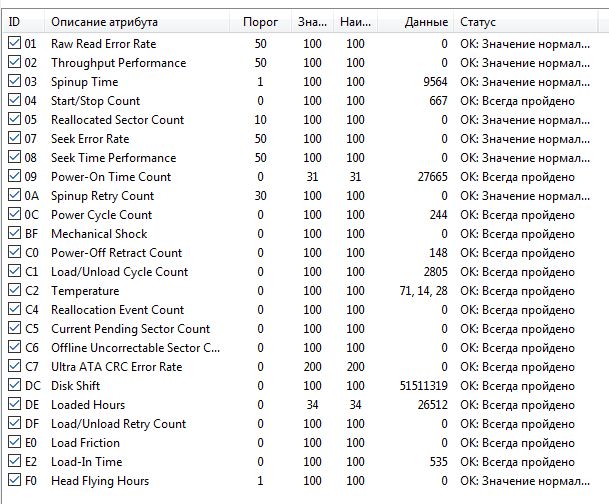
Task: Uncheck the Temperature attribute checkbox
Action: tap(14, 290)
